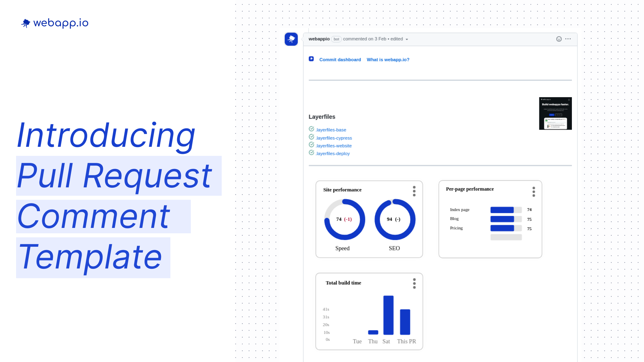Viewport: 644px width, 362px height.
Task: Click the webapp.io logo at top left
Action: click(x=55, y=23)
